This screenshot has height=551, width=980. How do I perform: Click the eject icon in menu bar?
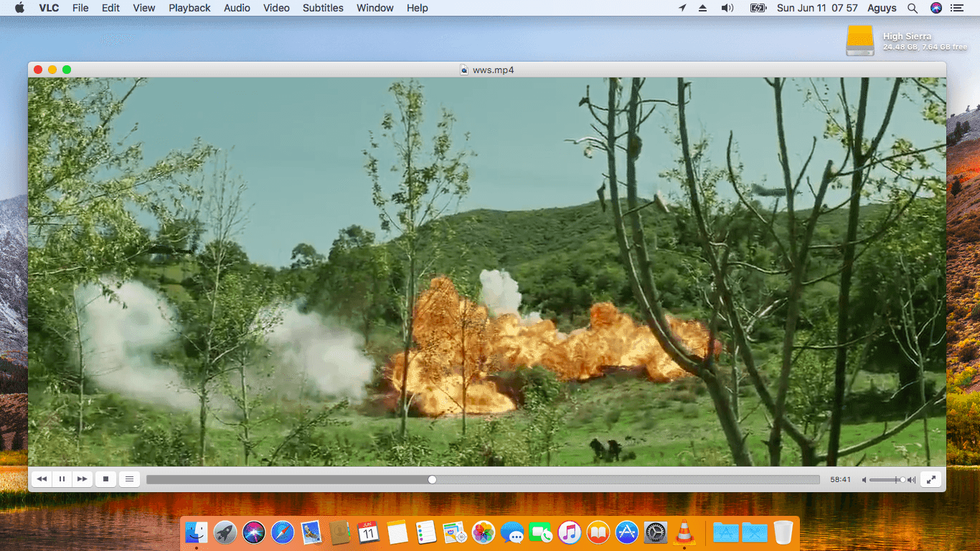pos(702,8)
